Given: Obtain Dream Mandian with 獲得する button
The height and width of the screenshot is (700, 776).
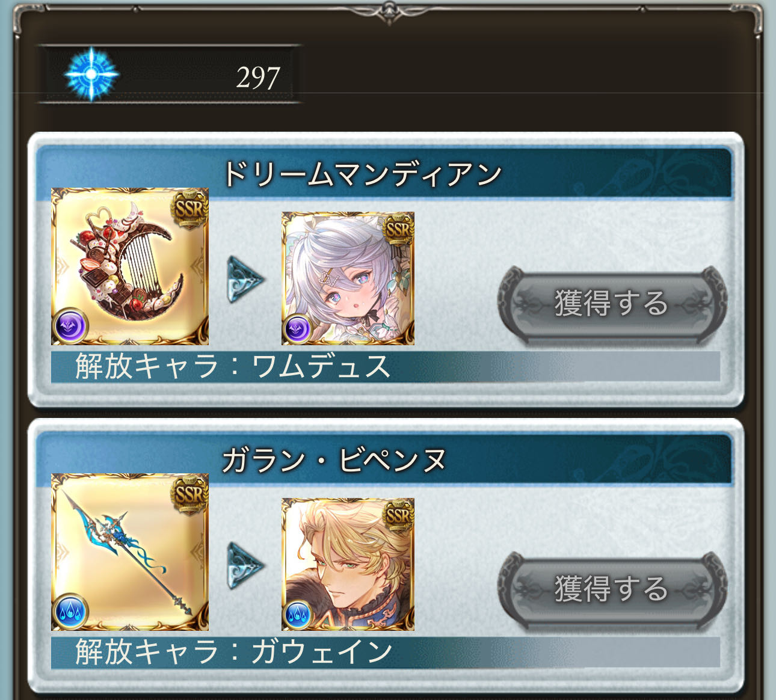Looking at the screenshot, I should 612,303.
